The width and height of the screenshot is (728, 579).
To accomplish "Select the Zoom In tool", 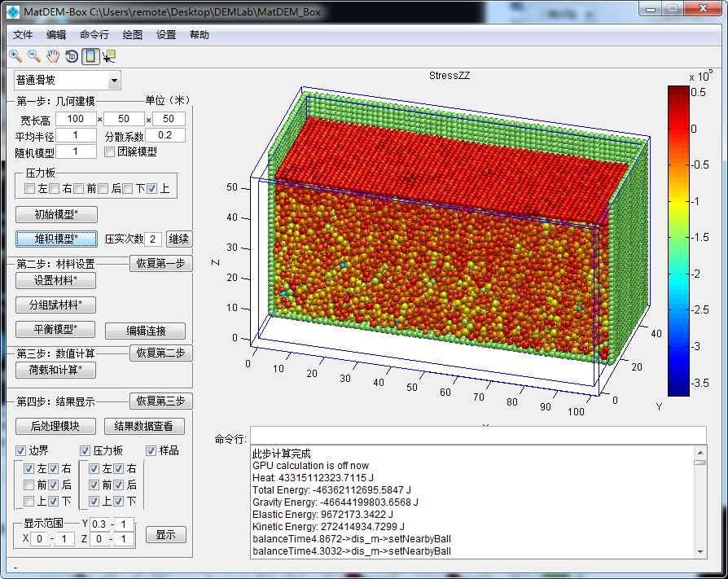I will [x=15, y=56].
